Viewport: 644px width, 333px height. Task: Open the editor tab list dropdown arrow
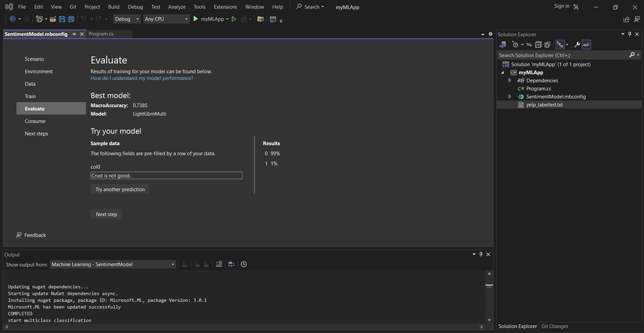[483, 34]
